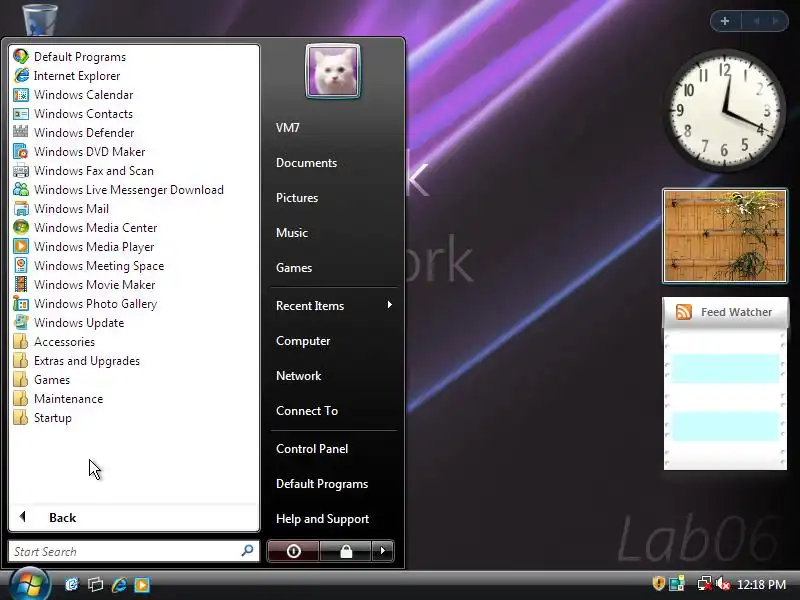Launch Windows Defender icon
800x600 pixels.
21,133
